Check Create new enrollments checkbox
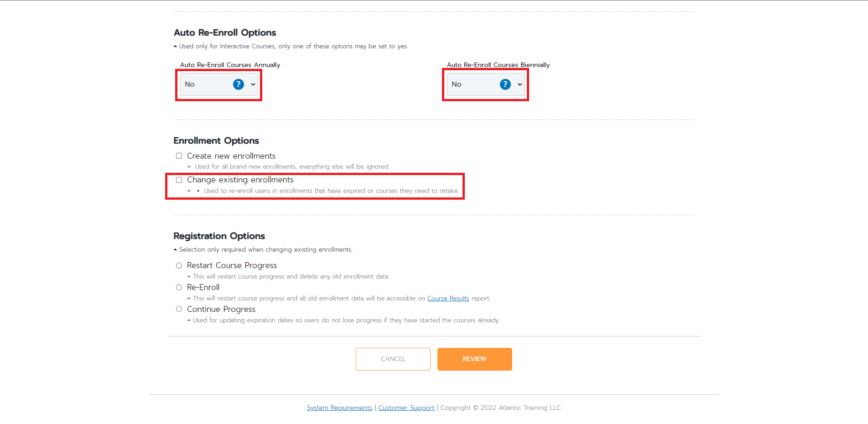Screen dimensions: 868x424 (179, 156)
